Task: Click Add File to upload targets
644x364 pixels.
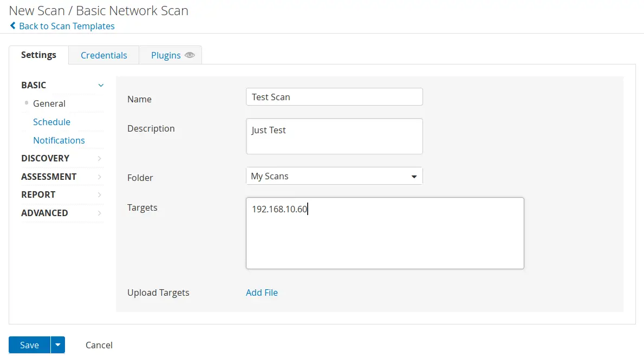Action: [262, 292]
